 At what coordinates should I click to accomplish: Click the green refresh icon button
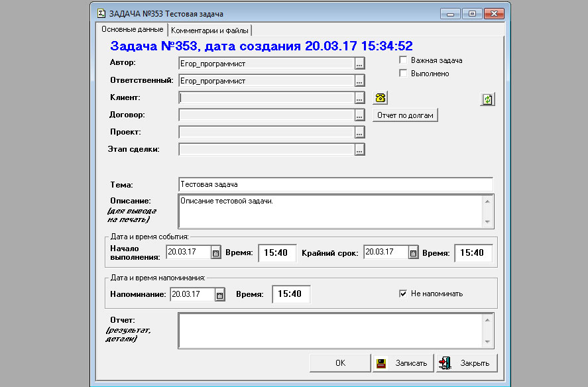pyautogui.click(x=487, y=99)
